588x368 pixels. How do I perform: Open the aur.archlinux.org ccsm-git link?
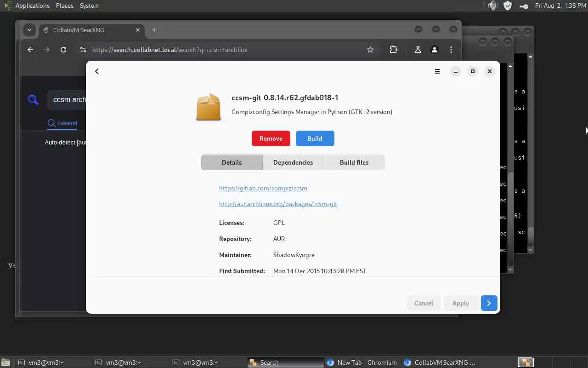[x=278, y=204]
